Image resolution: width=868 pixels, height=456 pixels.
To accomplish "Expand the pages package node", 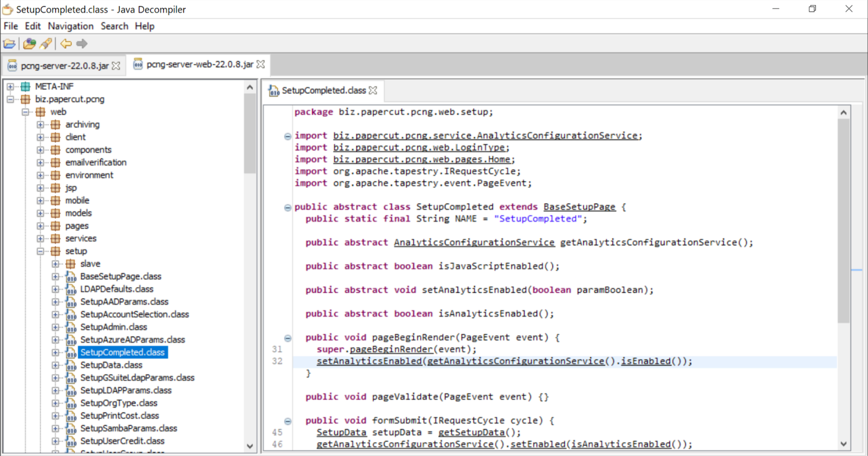I will pyautogui.click(x=41, y=226).
